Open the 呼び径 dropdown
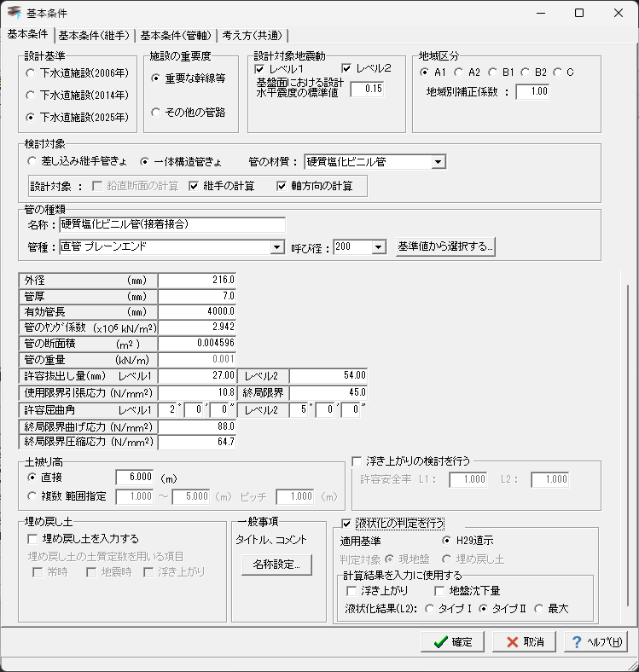Screen dimensions: 639x672 click(x=379, y=247)
